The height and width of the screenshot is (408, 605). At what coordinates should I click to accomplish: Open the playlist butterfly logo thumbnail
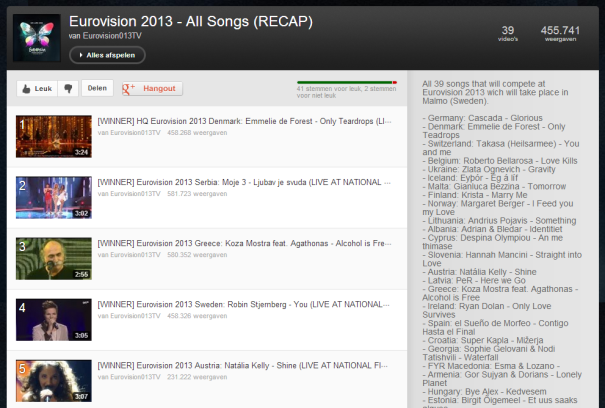click(37, 38)
